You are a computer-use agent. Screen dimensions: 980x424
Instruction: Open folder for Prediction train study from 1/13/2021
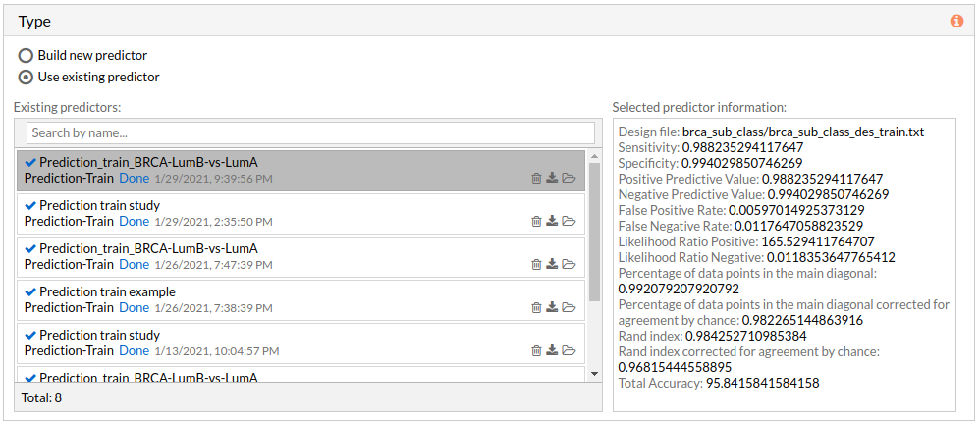point(569,350)
